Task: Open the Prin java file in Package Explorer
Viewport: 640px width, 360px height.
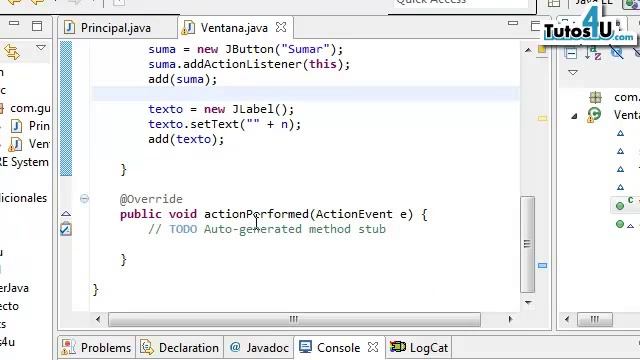Action: click(x=30, y=126)
